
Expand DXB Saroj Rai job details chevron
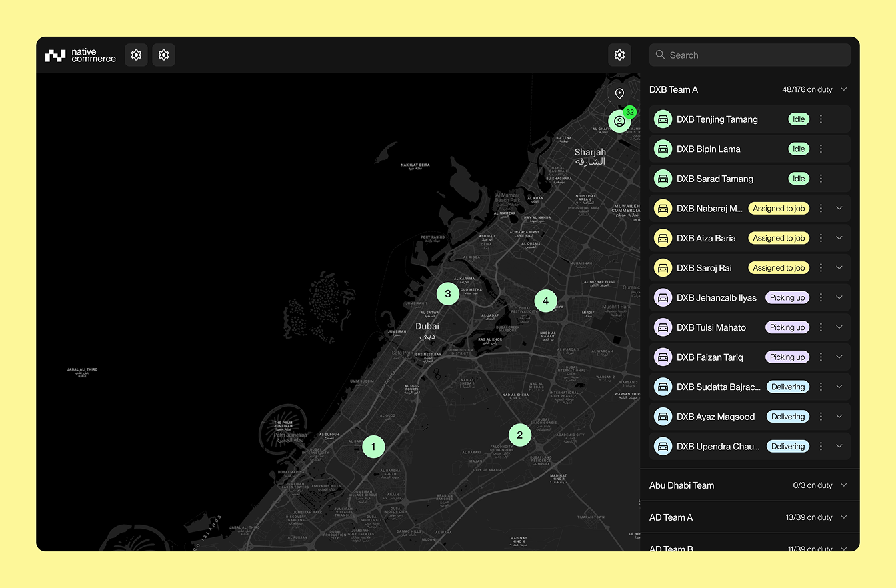[x=839, y=268]
